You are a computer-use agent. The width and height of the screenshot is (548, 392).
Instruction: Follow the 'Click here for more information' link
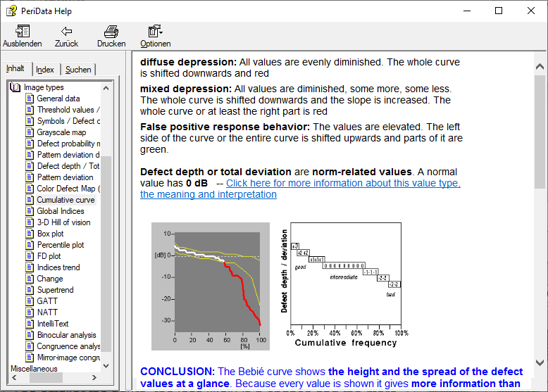(300, 189)
